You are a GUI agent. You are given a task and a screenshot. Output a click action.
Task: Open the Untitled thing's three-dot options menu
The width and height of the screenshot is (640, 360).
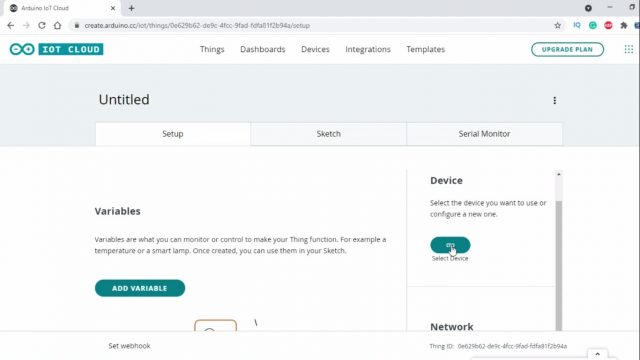point(554,100)
